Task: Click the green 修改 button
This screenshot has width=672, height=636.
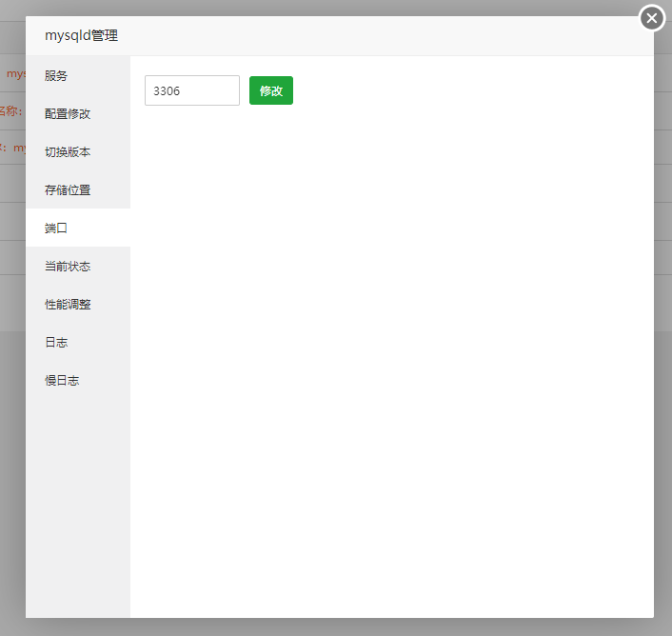Action: [x=271, y=90]
